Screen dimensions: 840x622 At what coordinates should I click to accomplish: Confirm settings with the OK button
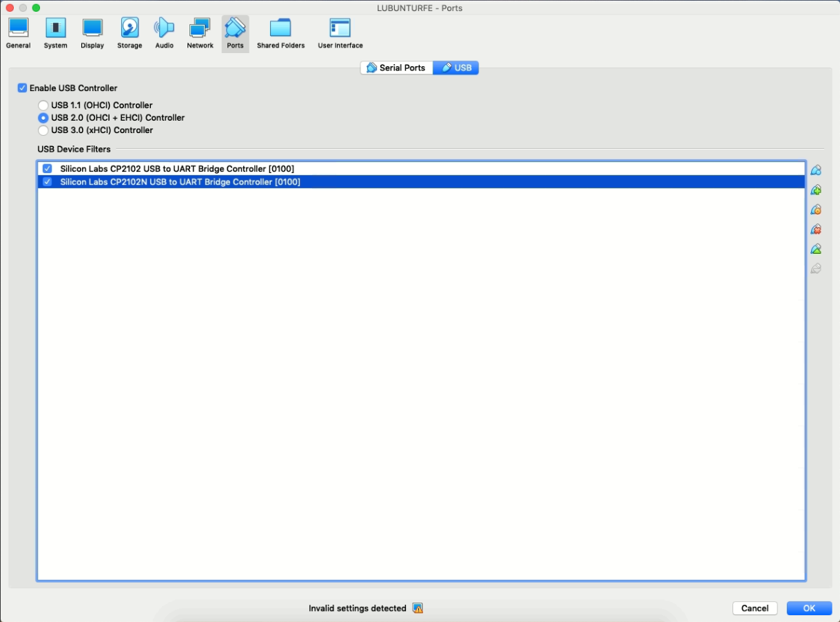click(x=809, y=608)
